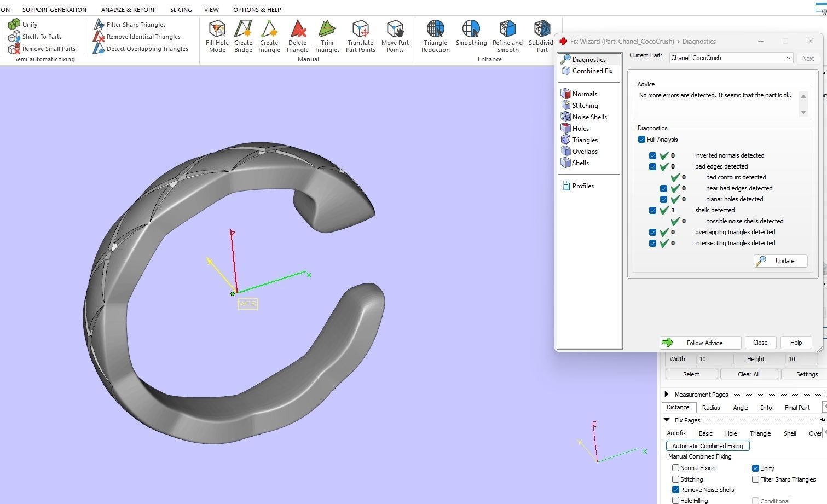The width and height of the screenshot is (827, 504).
Task: Activate Move Part Points
Action: (x=395, y=36)
